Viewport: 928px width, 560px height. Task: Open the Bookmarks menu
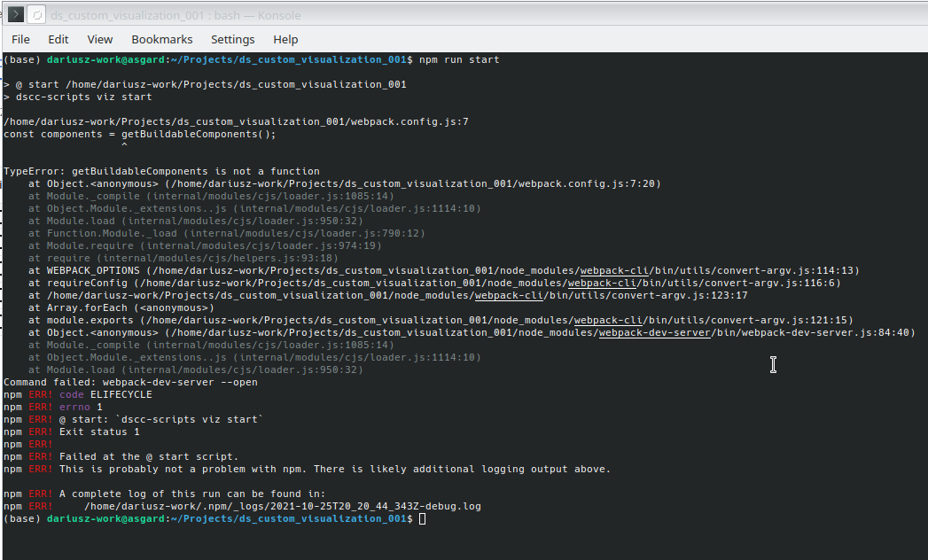click(x=162, y=39)
